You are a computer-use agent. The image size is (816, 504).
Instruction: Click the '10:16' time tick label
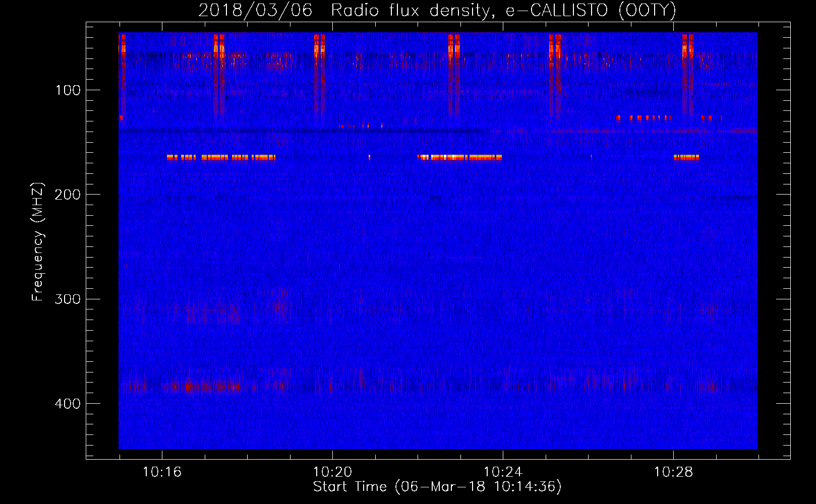coord(162,472)
